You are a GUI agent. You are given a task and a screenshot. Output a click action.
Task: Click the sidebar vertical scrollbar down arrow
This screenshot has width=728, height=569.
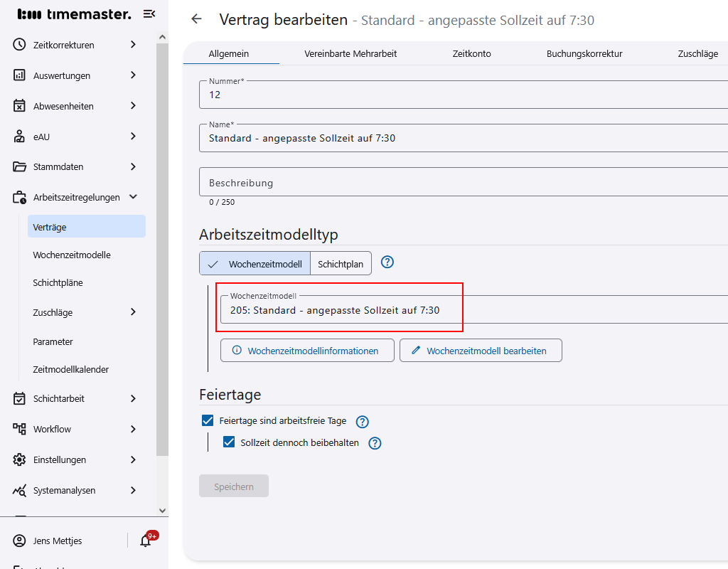coord(162,510)
